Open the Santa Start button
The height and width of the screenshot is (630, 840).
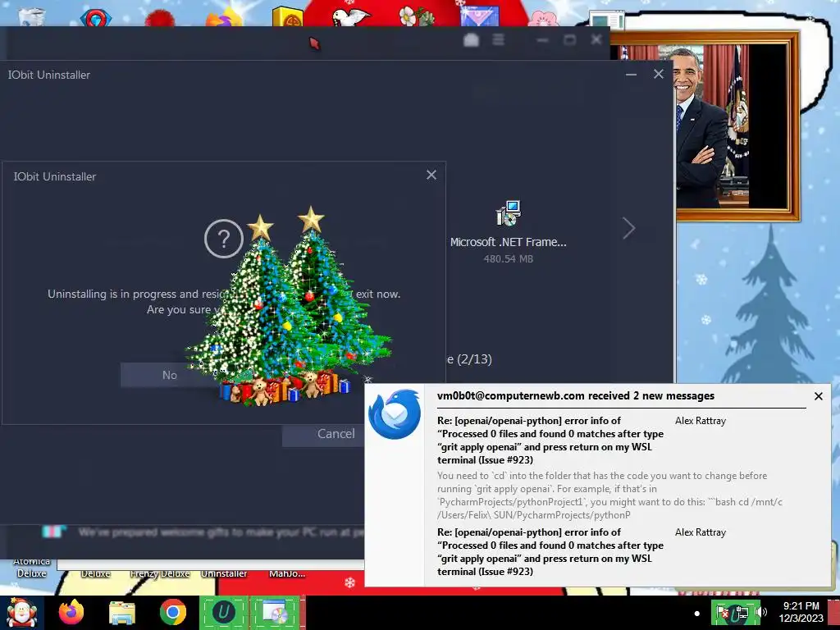[x=21, y=613]
